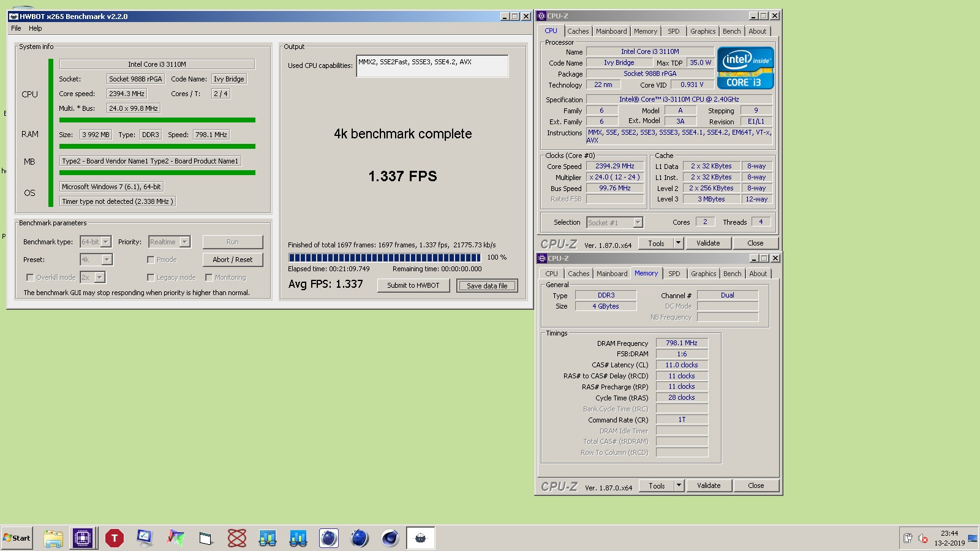
Task: Click the title bar icon of the CPU-Z Memory window
Action: [542, 258]
